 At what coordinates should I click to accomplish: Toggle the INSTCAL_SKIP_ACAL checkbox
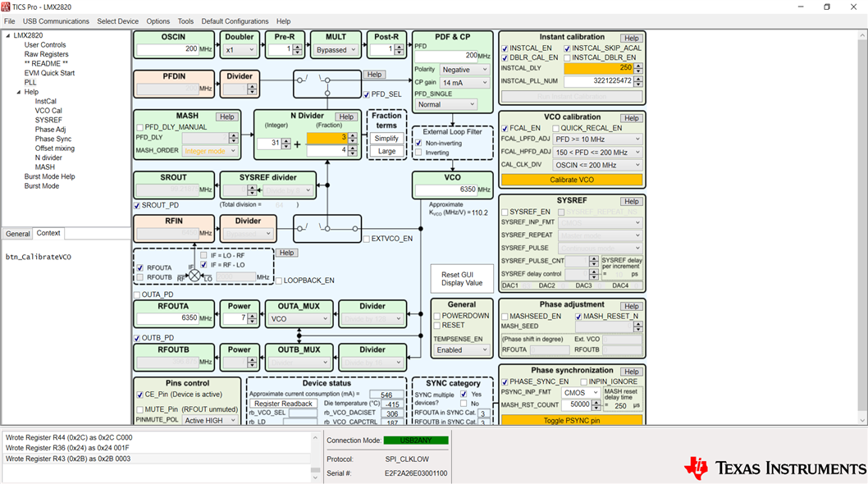tap(567, 48)
